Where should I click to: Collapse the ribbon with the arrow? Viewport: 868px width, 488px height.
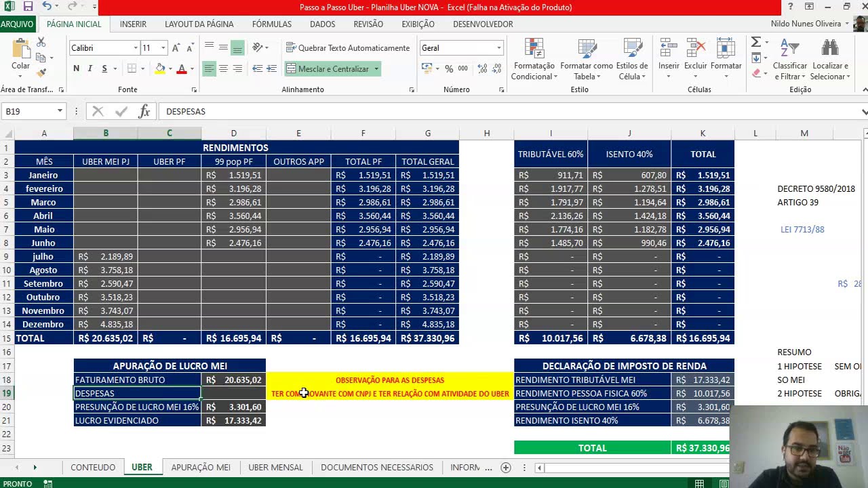(x=864, y=89)
